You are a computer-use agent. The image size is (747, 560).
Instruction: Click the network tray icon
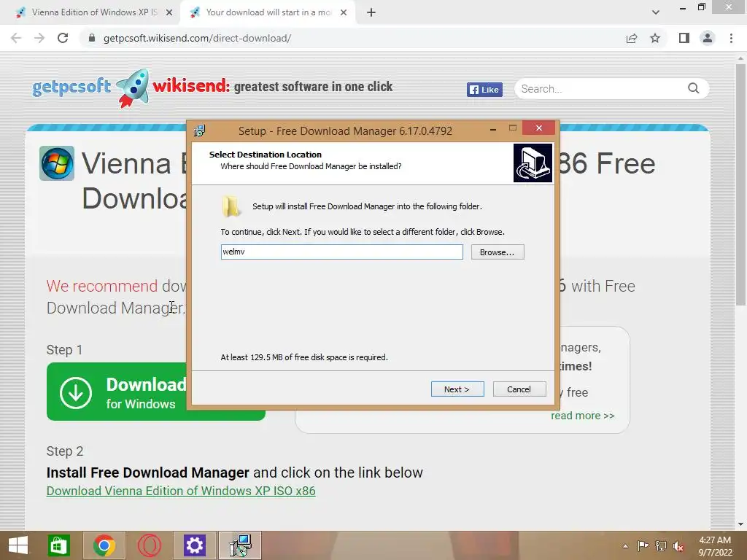point(661,545)
